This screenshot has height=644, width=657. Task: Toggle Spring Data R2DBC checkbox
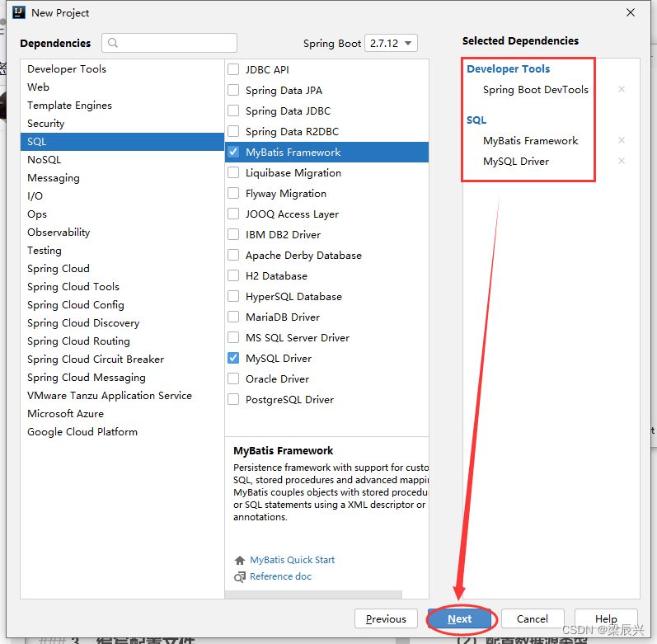tap(233, 131)
